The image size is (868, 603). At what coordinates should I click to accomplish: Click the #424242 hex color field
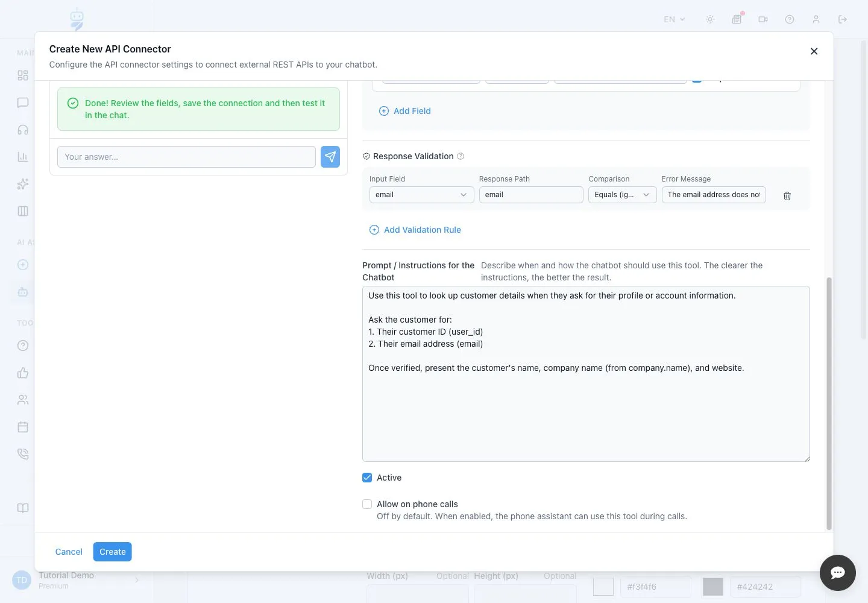pos(766,587)
